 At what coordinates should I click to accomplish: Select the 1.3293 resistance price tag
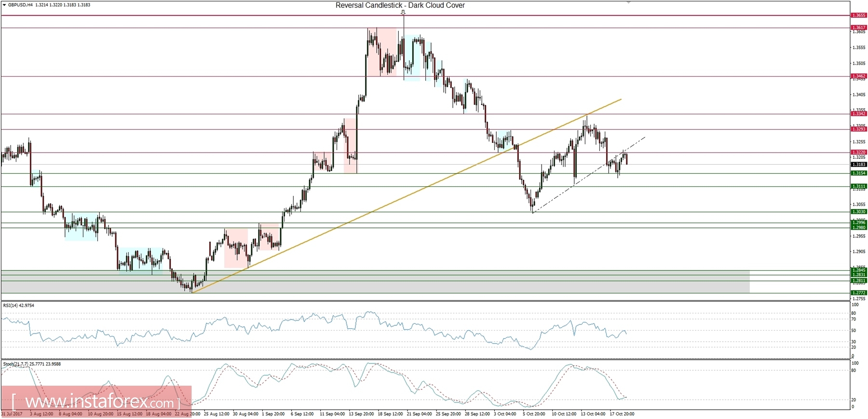(x=859, y=129)
